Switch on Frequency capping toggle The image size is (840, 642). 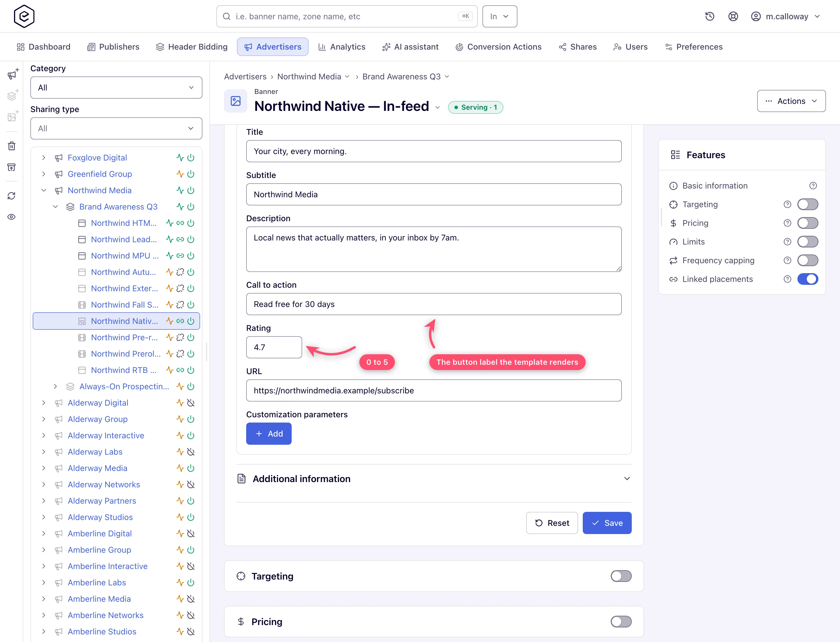808,261
